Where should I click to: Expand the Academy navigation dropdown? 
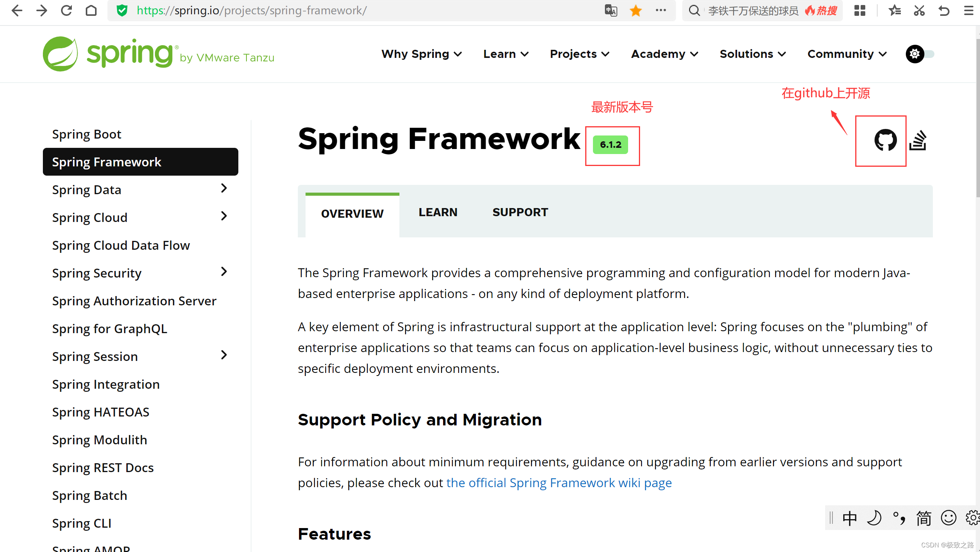[x=664, y=54]
